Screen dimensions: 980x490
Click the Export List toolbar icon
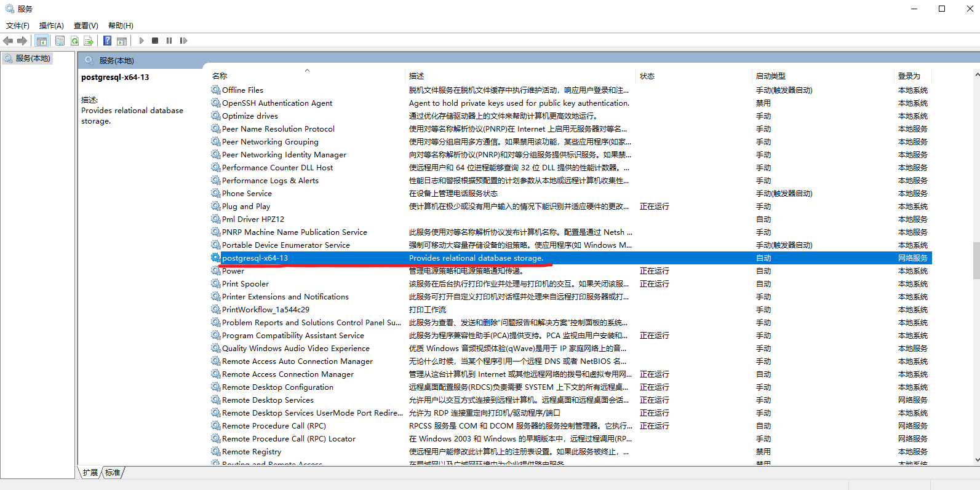tap(89, 41)
